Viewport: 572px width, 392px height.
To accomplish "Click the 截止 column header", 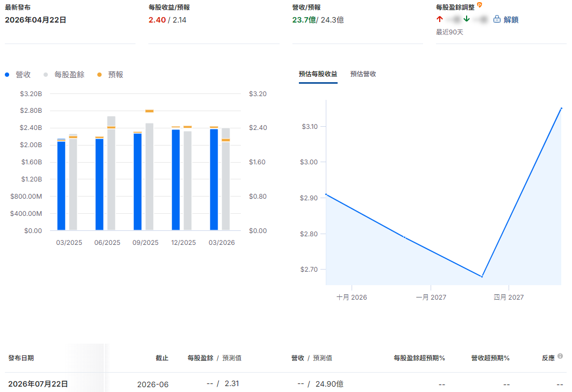I will click(x=162, y=358).
